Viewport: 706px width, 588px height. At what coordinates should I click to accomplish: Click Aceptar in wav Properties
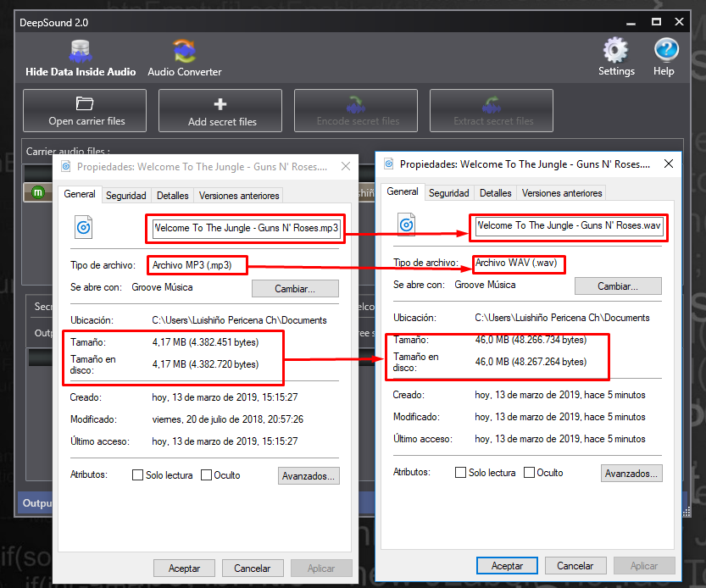pyautogui.click(x=507, y=565)
